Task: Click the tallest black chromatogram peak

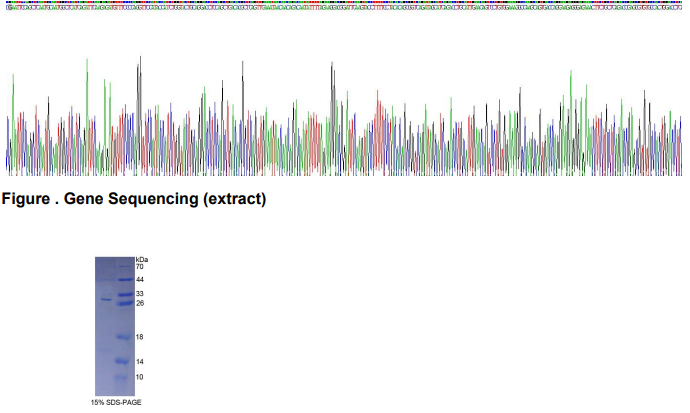Action: tap(140, 58)
